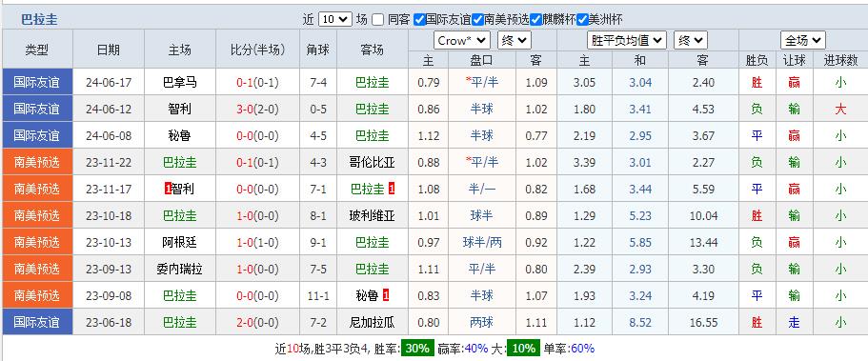Open away team 玻利维亚
The image size is (868, 361).
point(372,215)
